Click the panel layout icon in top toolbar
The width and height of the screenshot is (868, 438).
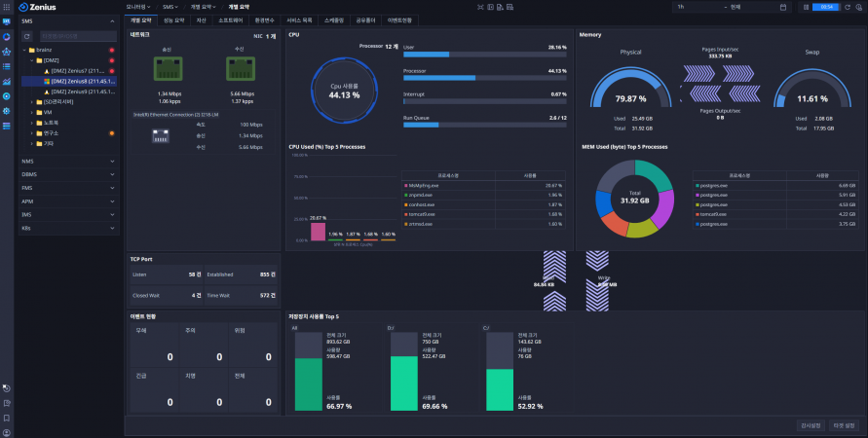point(490,7)
